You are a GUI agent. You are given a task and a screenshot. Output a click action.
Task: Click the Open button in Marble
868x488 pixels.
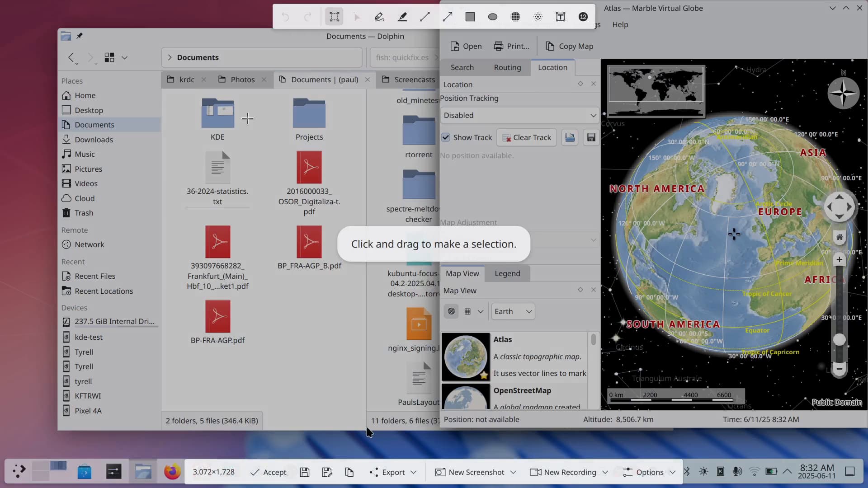[466, 46]
